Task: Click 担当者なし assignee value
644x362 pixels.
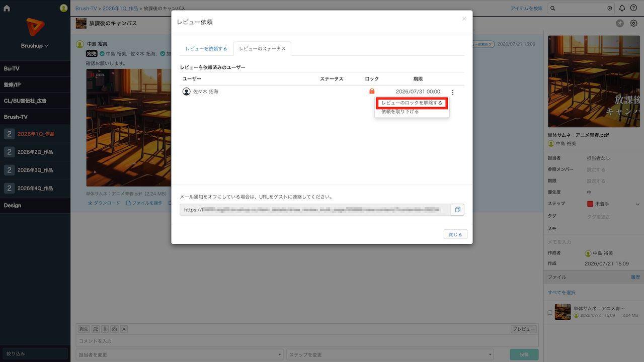Action: coord(598,158)
